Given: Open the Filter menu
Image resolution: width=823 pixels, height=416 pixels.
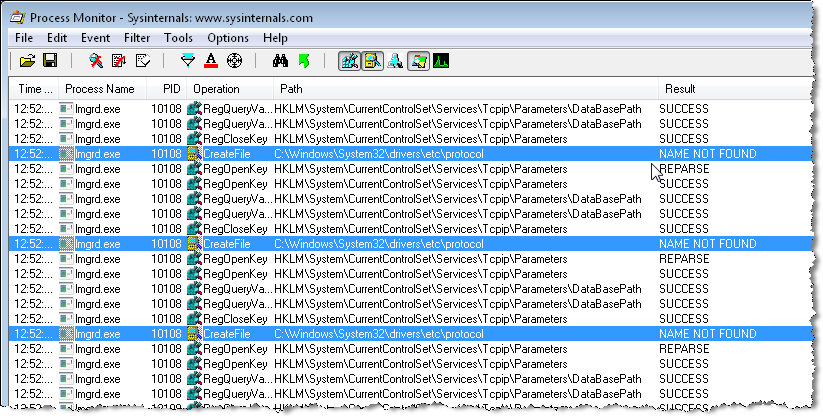Looking at the screenshot, I should click(x=135, y=38).
